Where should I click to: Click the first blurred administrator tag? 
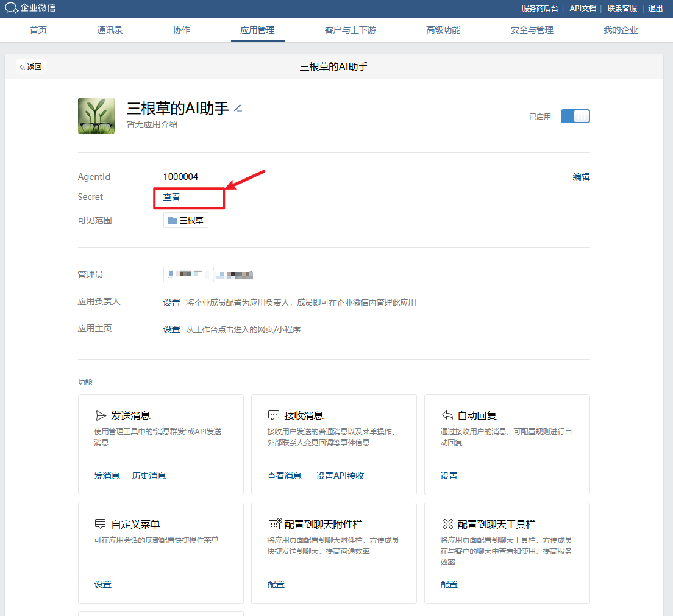185,274
